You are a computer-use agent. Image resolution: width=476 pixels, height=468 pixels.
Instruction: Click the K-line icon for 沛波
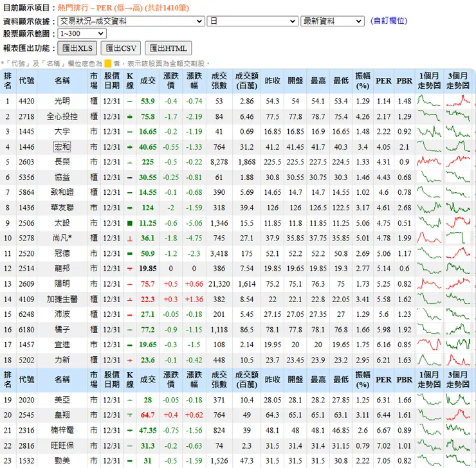pos(130,315)
